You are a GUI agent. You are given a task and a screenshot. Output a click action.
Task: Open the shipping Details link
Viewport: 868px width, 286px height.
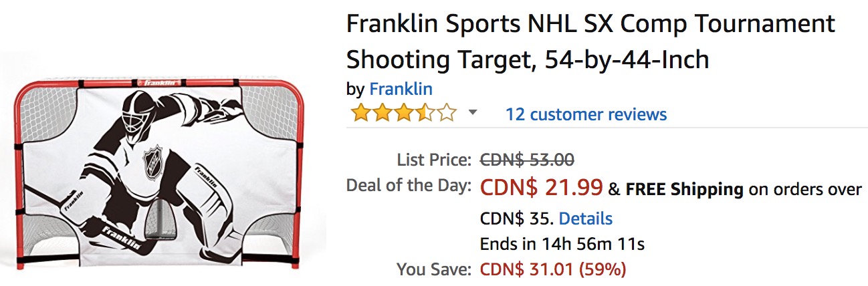click(585, 219)
